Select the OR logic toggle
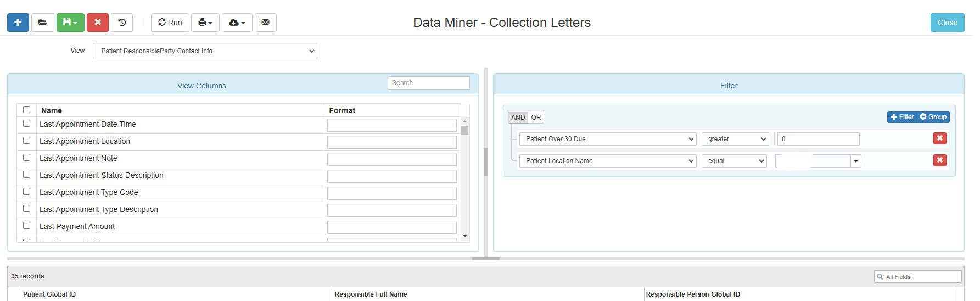The height and width of the screenshot is (301, 980). coord(536,118)
